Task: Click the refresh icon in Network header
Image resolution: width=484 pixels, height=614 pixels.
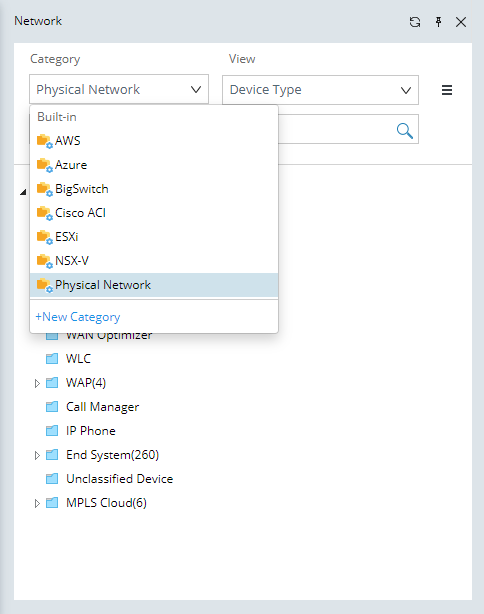Action: 415,22
